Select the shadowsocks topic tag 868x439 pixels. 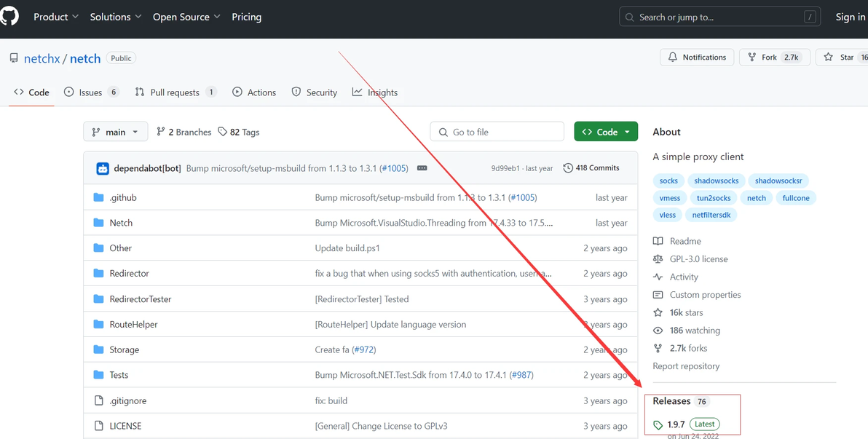click(716, 181)
